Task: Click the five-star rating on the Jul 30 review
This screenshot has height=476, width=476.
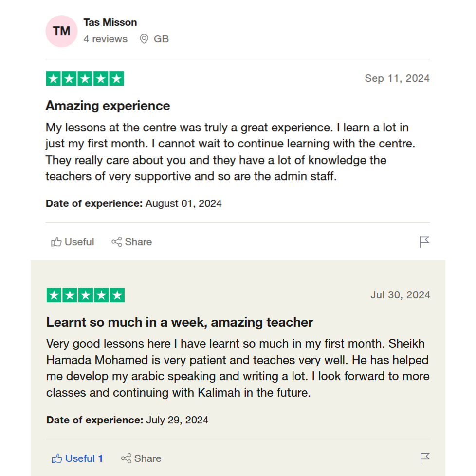Action: 86,295
